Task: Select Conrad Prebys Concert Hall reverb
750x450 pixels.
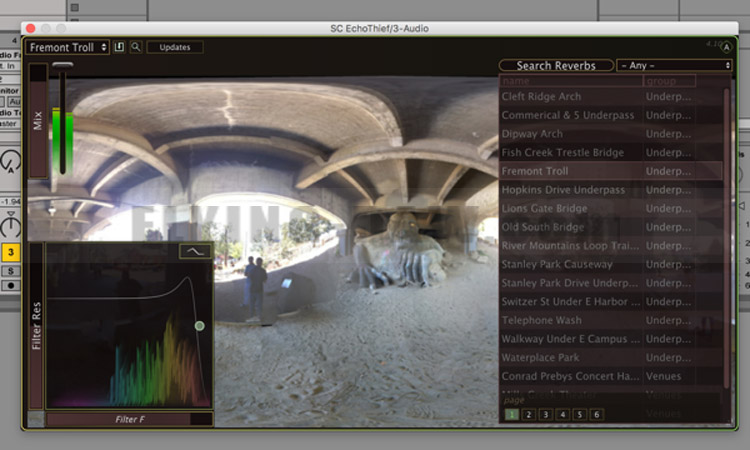Action: [x=611, y=376]
